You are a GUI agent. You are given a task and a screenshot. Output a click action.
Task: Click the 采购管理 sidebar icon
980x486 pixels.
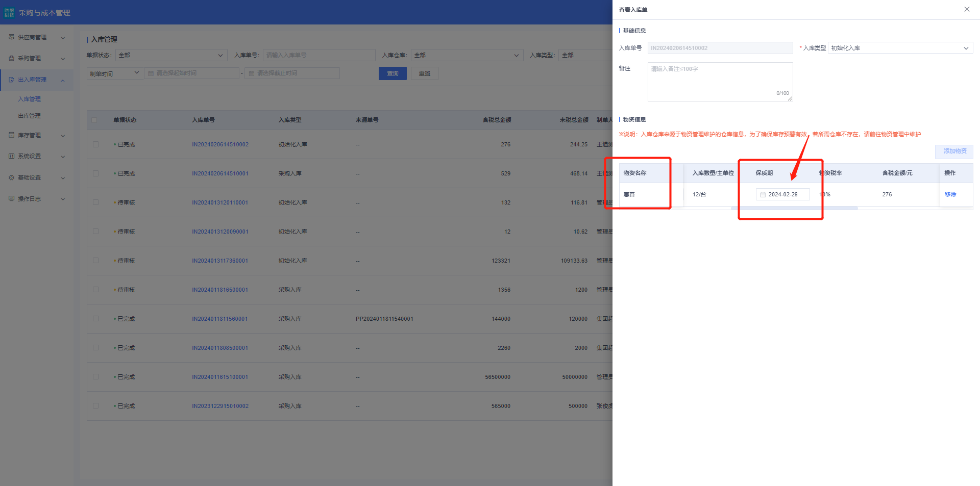(x=11, y=58)
